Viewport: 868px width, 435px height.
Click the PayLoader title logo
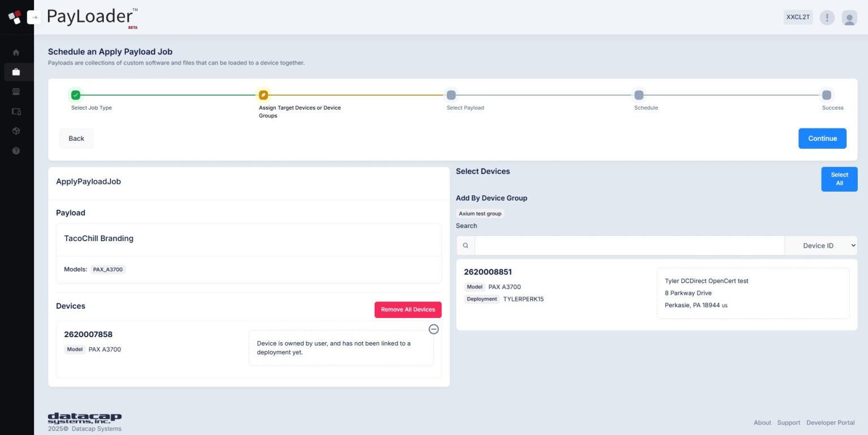(x=92, y=17)
